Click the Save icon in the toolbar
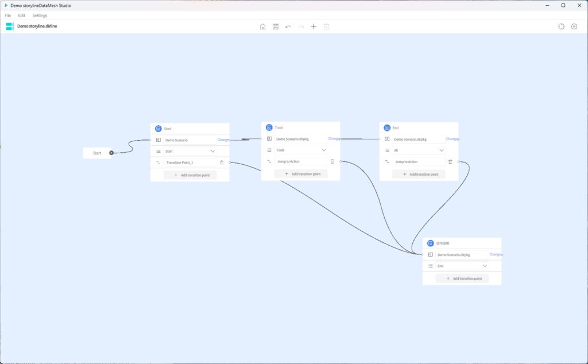The width and height of the screenshot is (588, 364). [276, 26]
